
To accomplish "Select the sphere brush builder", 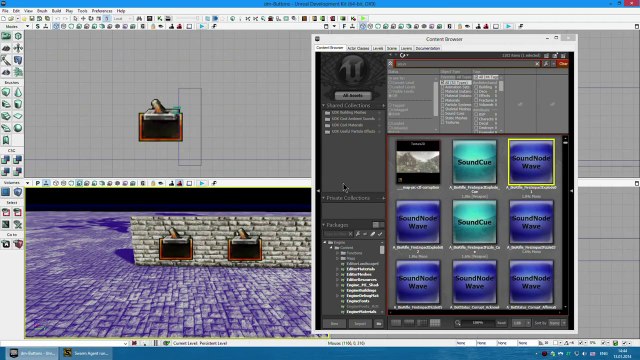I will point(18,128).
